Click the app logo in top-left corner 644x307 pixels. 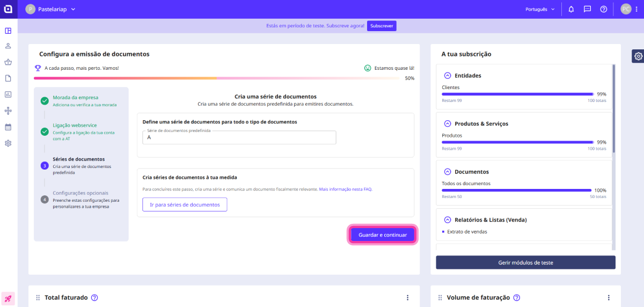pos(9,9)
